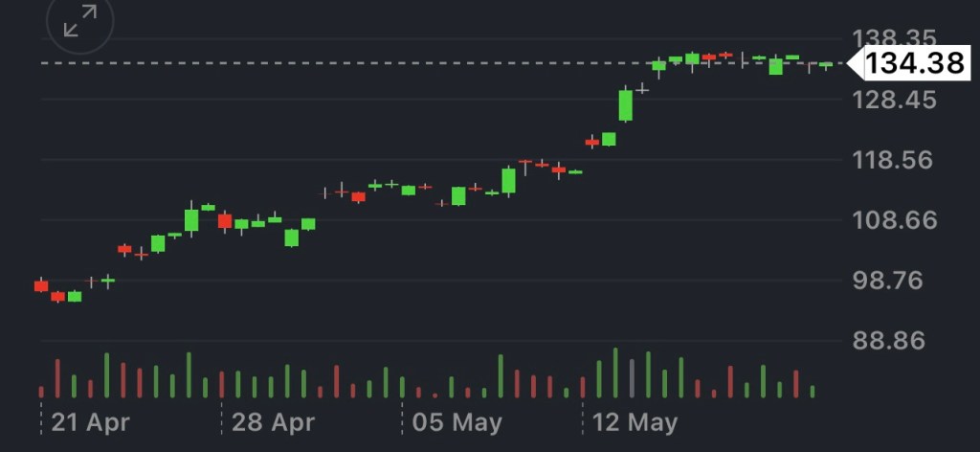The width and height of the screenshot is (980, 452).
Task: Click the gray bar in the volume histogram
Action: (632, 378)
